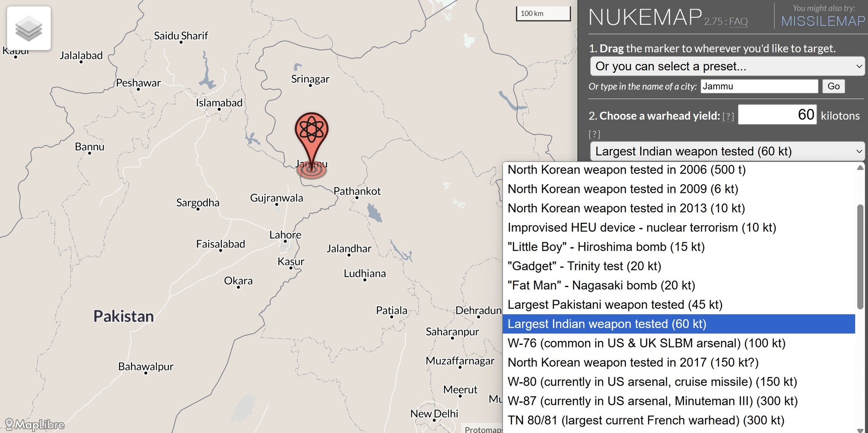Open the location preset dropdown

point(727,66)
